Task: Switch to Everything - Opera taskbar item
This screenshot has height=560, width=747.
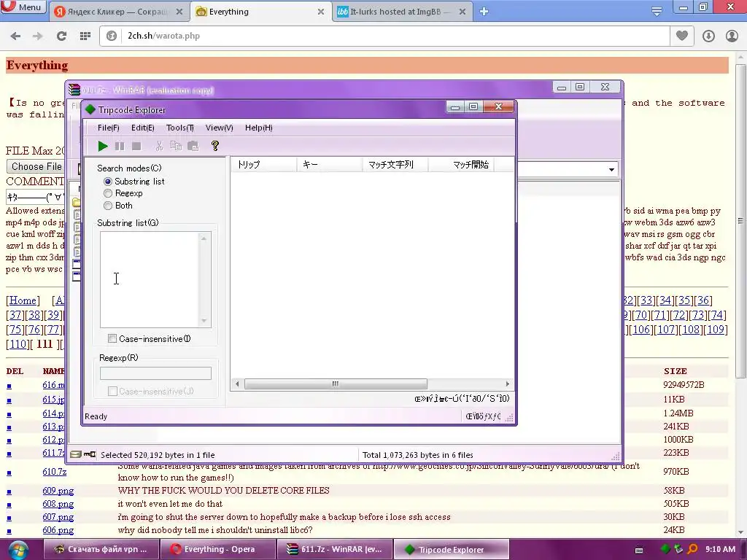Action: click(217, 550)
